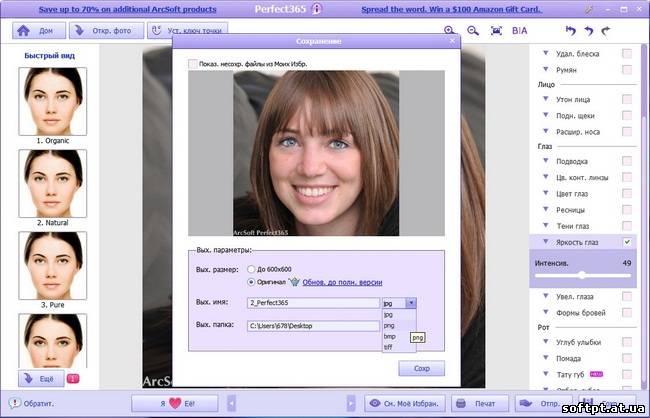Click the shopping cart icon beside Оригинал
Image resolution: width=650 pixels, height=418 pixels.
[x=294, y=282]
